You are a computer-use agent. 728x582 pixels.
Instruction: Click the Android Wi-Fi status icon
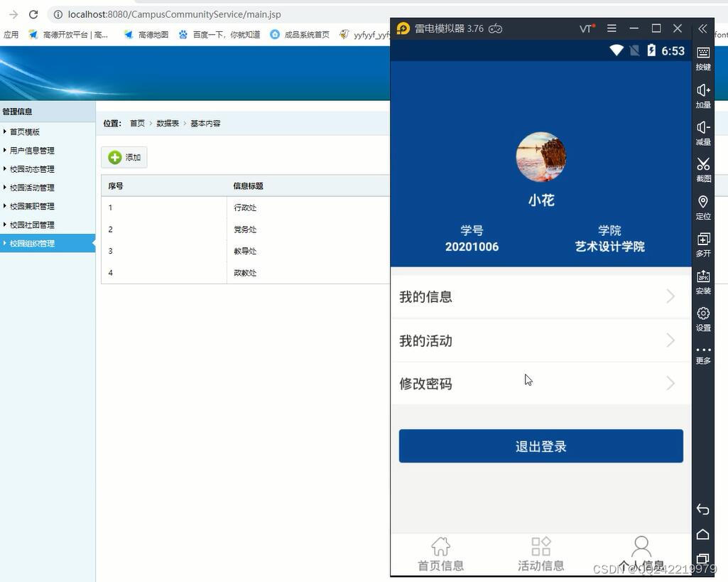pyautogui.click(x=616, y=50)
